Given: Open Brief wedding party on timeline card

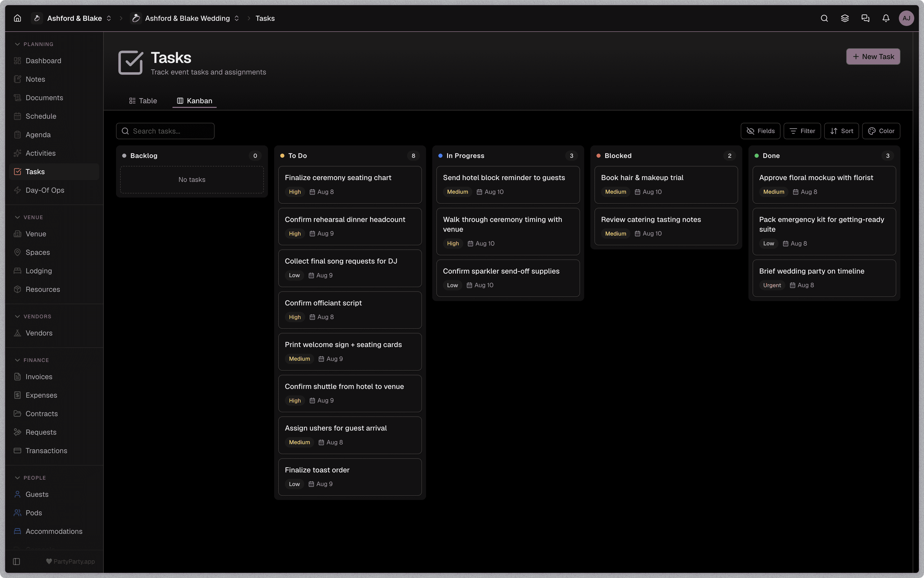Looking at the screenshot, I should (824, 278).
